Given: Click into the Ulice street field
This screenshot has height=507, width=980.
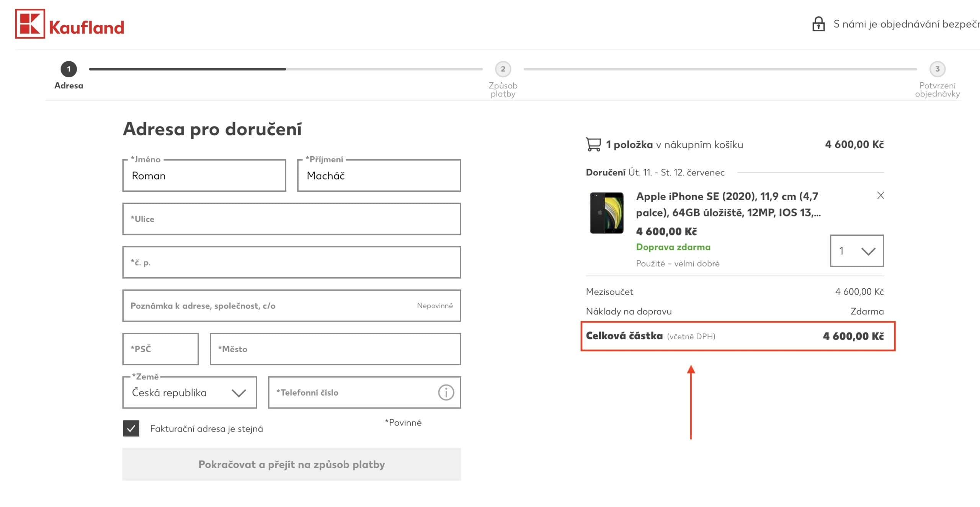Looking at the screenshot, I should coord(292,219).
